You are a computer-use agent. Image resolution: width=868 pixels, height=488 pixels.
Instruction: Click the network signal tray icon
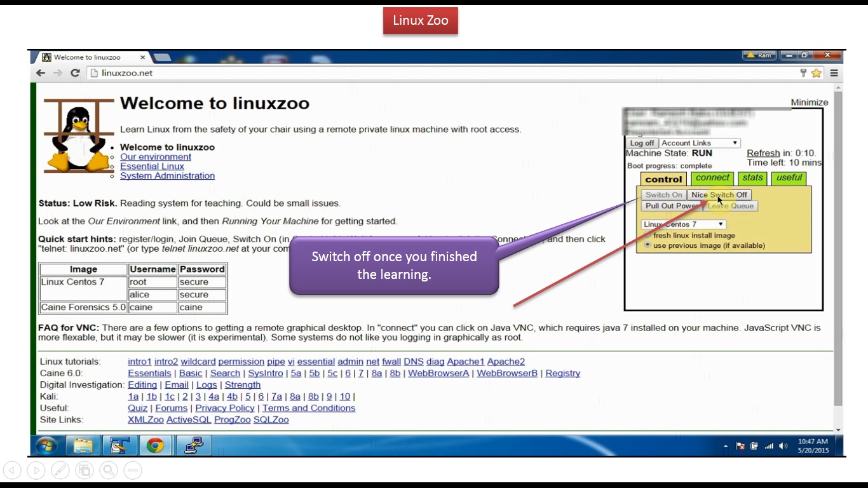769,446
